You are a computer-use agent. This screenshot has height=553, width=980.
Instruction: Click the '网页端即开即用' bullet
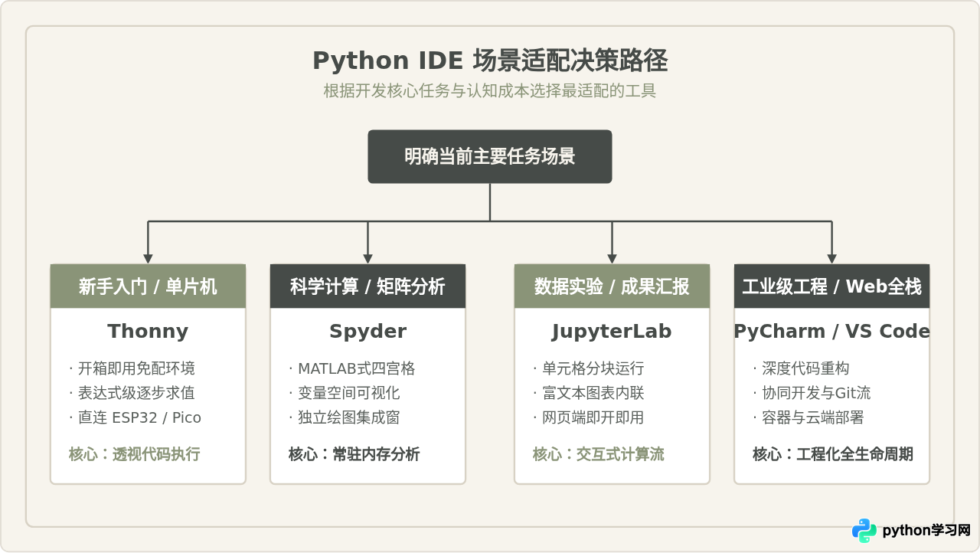(x=588, y=417)
